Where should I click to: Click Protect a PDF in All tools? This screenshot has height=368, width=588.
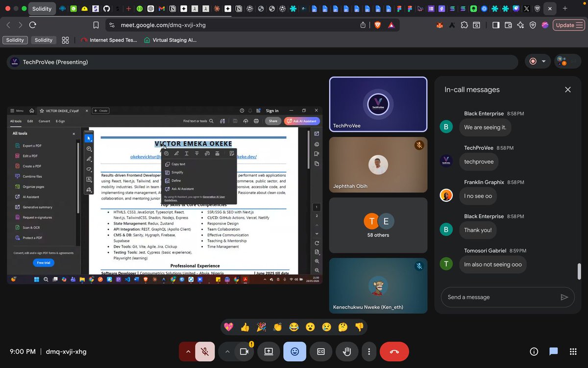(x=32, y=238)
